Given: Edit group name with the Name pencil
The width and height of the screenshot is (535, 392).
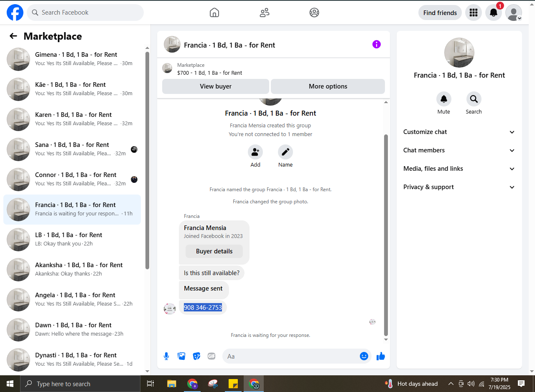Looking at the screenshot, I should tap(285, 152).
